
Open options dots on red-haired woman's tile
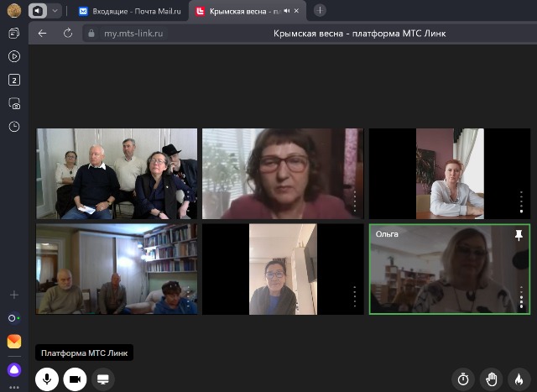pyautogui.click(x=521, y=202)
